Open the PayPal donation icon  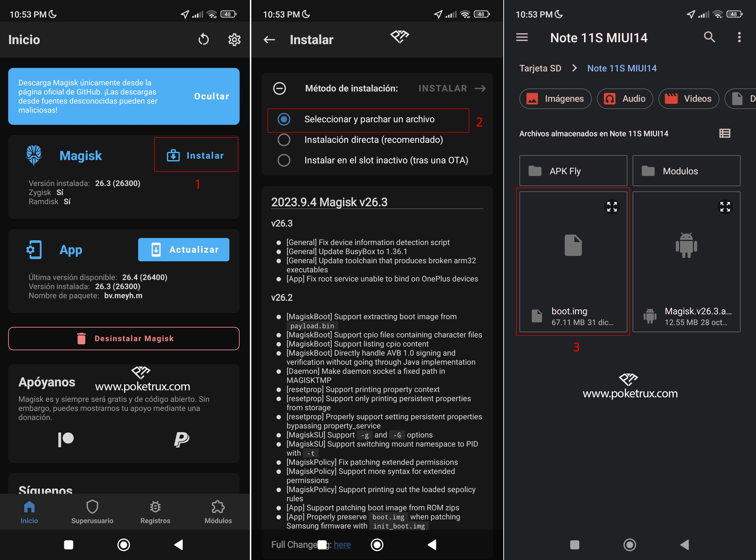pos(182,440)
